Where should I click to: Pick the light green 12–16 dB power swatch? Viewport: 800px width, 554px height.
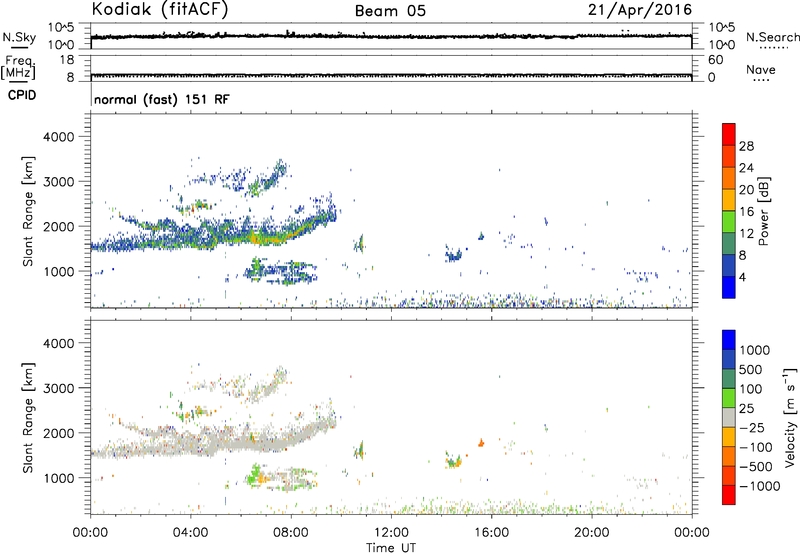coord(729,221)
